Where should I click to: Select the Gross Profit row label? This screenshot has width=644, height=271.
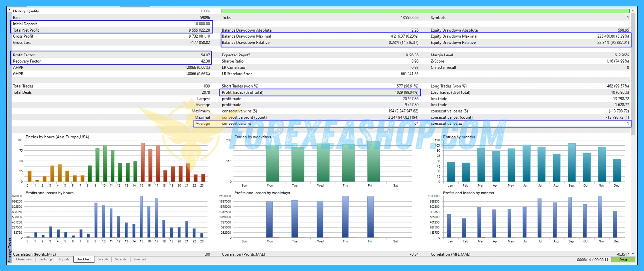(23, 36)
